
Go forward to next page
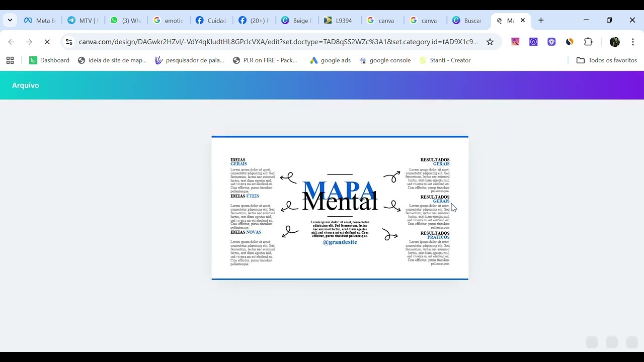click(x=29, y=42)
